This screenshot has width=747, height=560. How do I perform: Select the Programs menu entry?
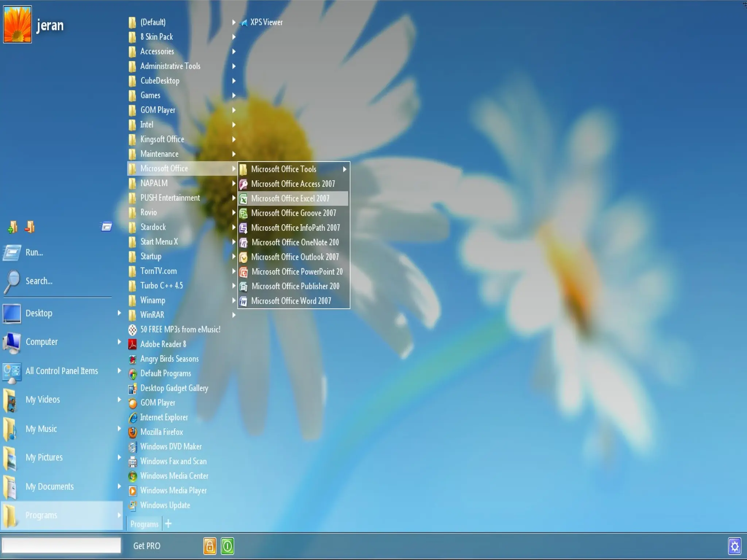pos(62,515)
